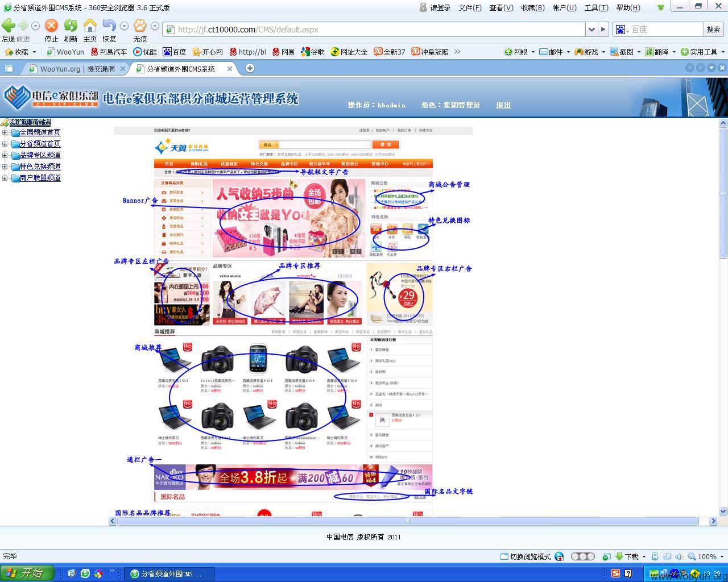This screenshot has height=582, width=728.
Task: Click the 邮件 mail tool
Action: [x=551, y=52]
